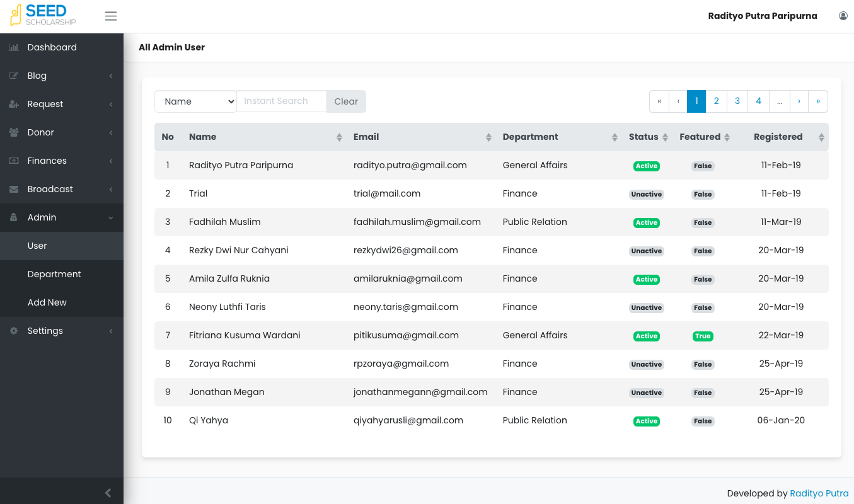Expand the Broadcast submenu chevron
Screen dimensions: 854x504
[x=111, y=189]
